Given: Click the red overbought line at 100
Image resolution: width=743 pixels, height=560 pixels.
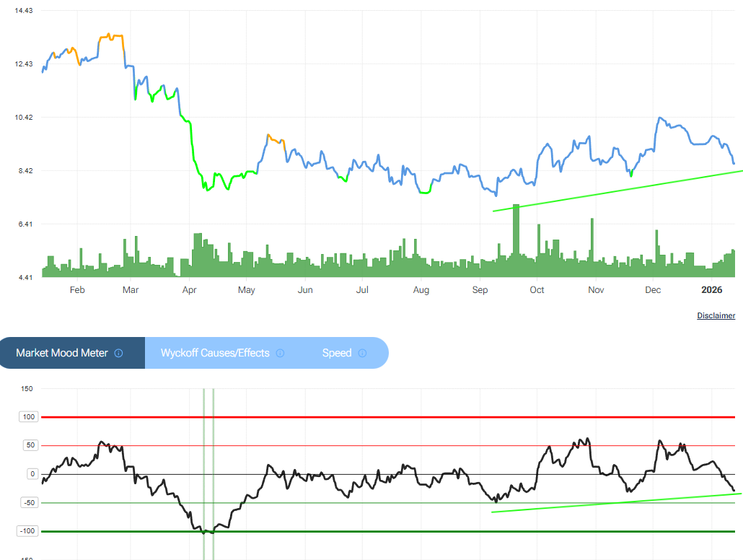Looking at the screenshot, I should pyautogui.click(x=361, y=416).
